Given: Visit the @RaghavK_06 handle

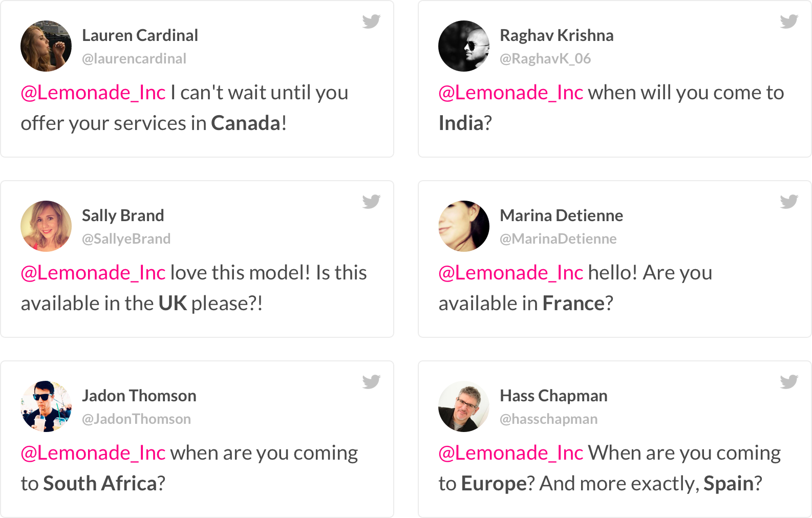Looking at the screenshot, I should [x=545, y=59].
